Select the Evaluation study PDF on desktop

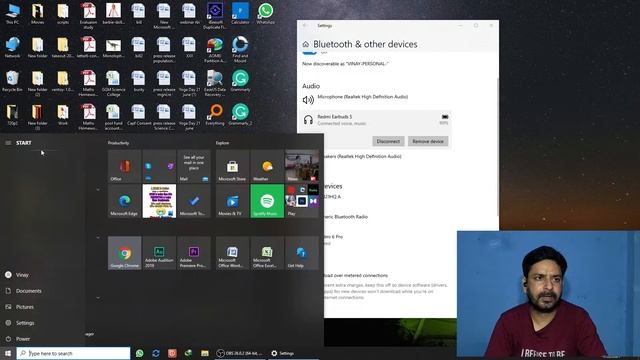point(88,16)
